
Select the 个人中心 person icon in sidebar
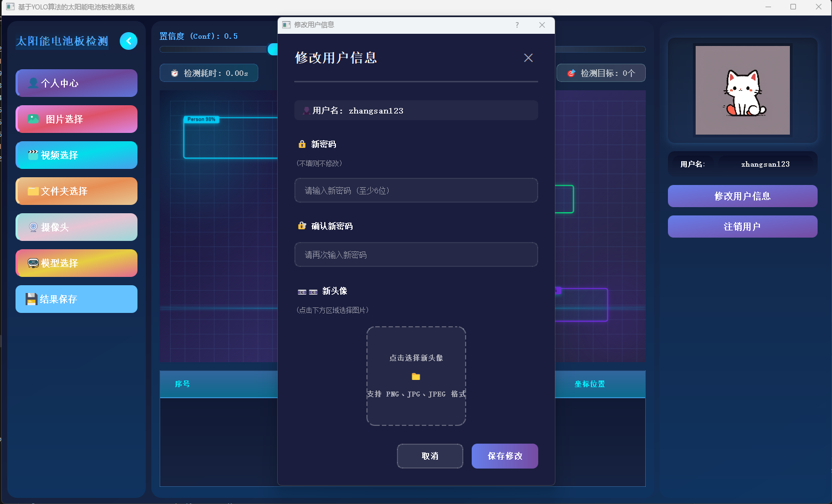[x=34, y=83]
